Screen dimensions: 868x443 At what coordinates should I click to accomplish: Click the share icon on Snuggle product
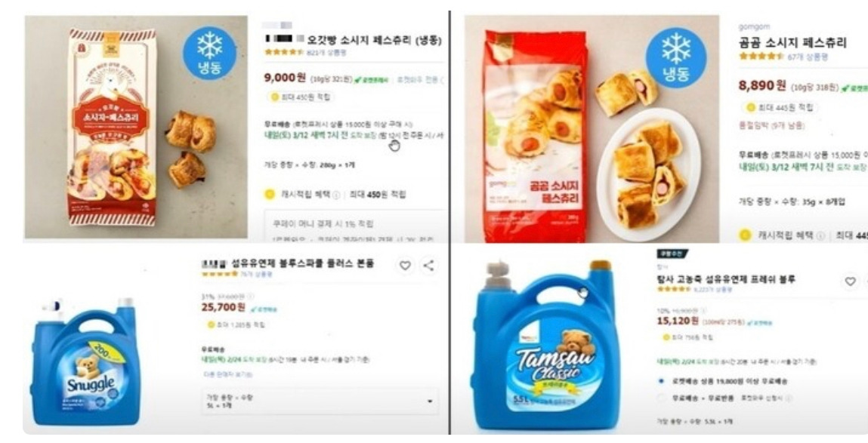click(x=428, y=266)
